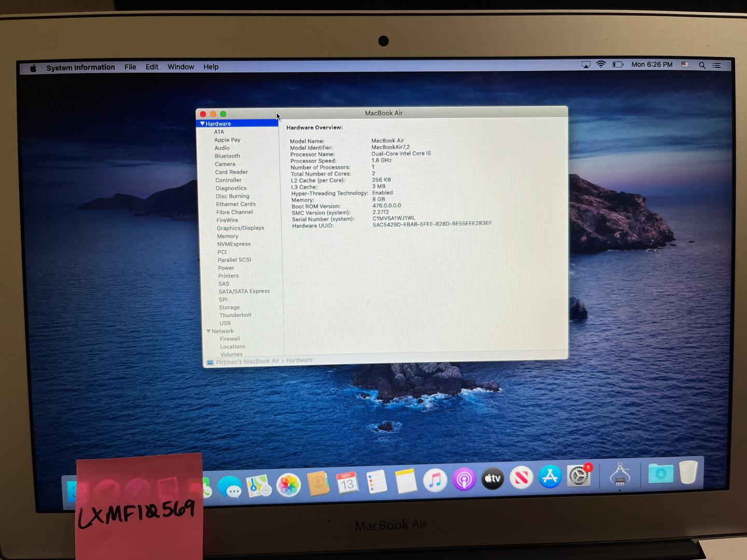Launch Music from the Dock
747x560 pixels.
(x=435, y=480)
